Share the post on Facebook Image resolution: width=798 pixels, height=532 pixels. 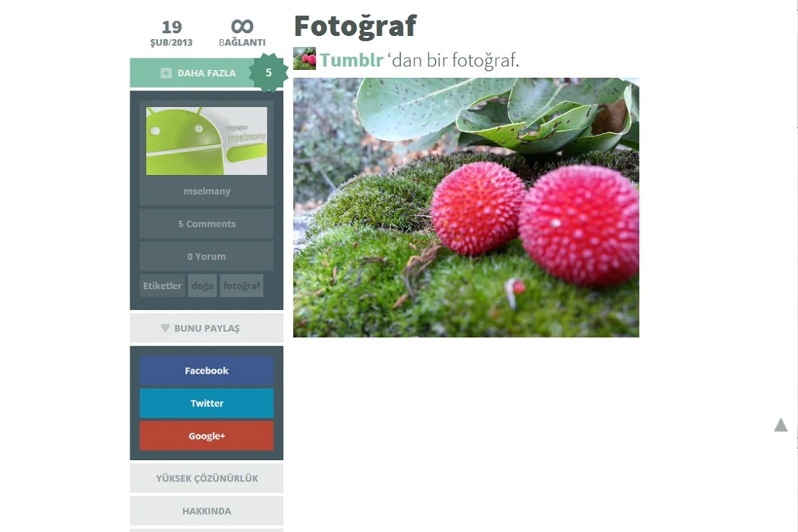(x=206, y=370)
